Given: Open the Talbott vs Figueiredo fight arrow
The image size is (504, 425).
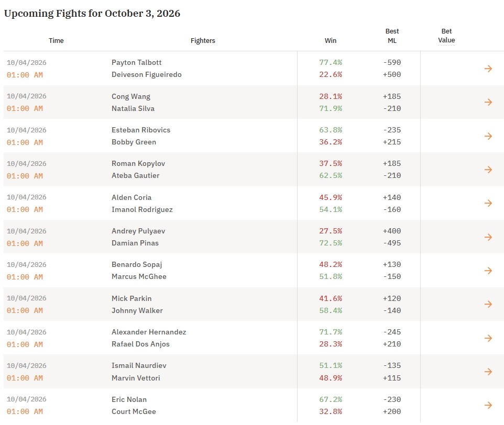Looking at the screenshot, I should [x=488, y=69].
